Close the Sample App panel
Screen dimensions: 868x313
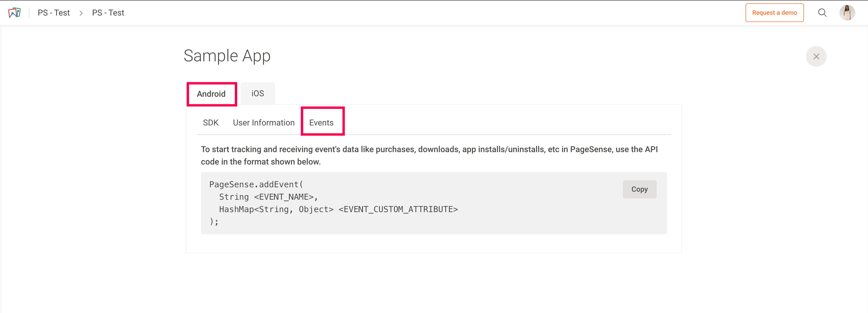click(816, 56)
